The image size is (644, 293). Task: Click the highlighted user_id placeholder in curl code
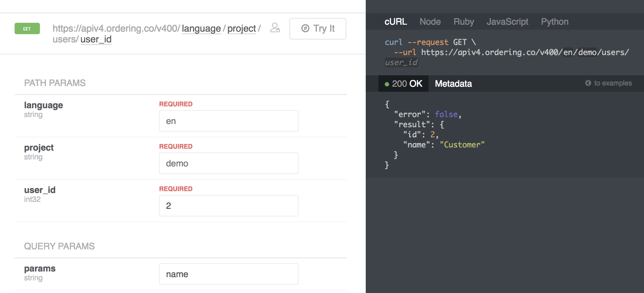point(402,62)
